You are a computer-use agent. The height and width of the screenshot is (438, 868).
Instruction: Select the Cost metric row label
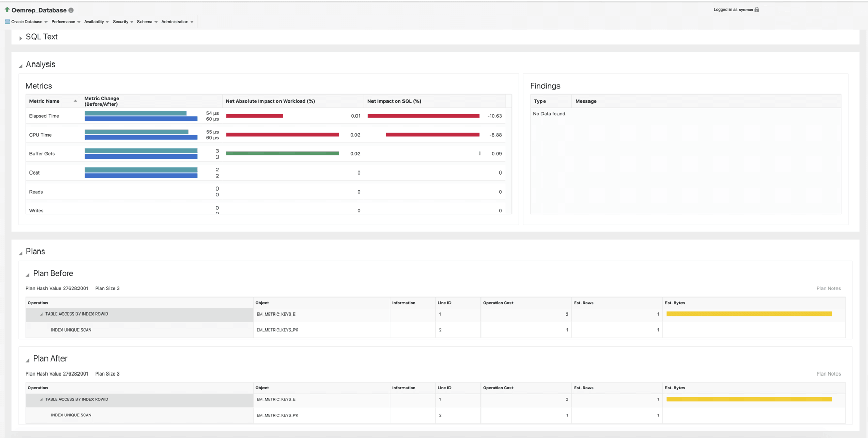pyautogui.click(x=35, y=173)
